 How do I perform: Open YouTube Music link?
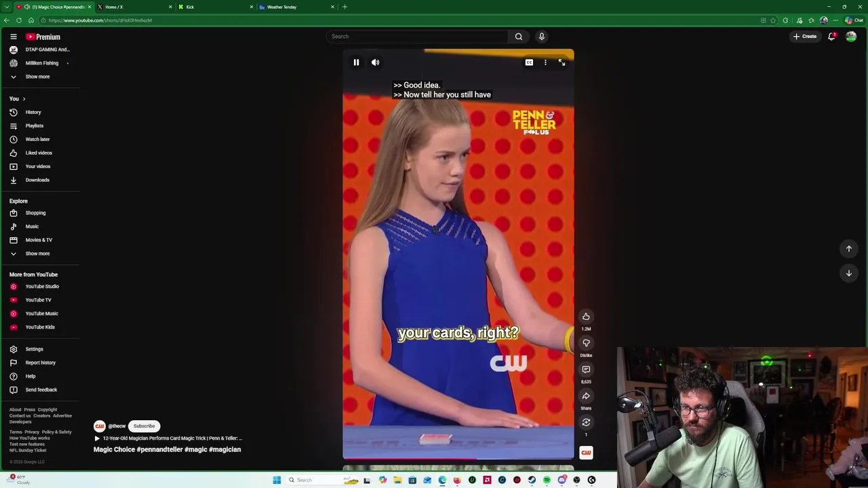coord(41,314)
